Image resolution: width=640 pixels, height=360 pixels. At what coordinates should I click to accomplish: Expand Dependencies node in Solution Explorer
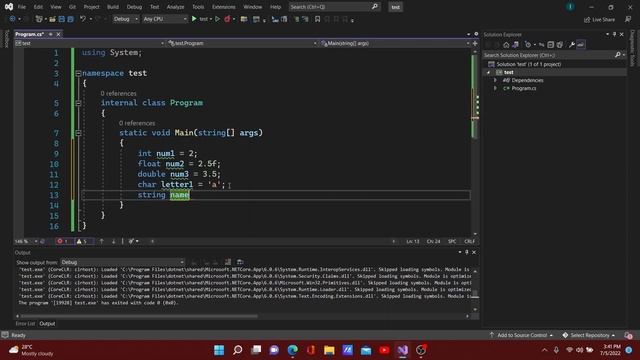point(495,80)
